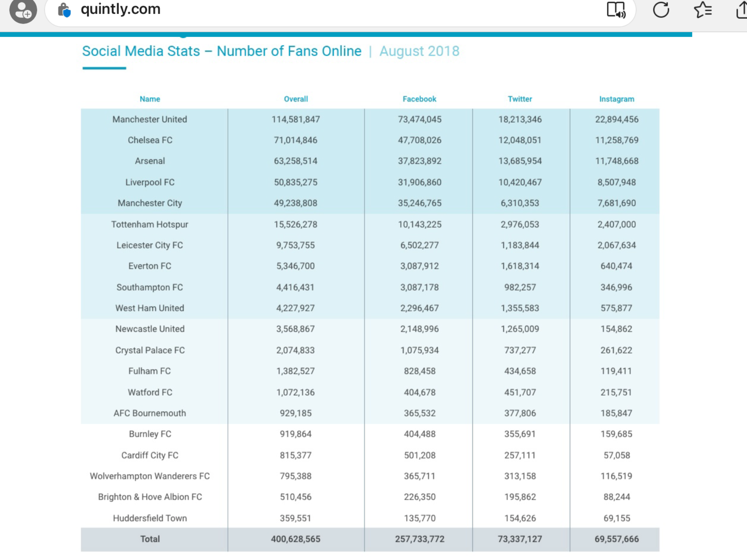Click the Chelsea FC row name
The height and width of the screenshot is (560, 747).
point(150,140)
